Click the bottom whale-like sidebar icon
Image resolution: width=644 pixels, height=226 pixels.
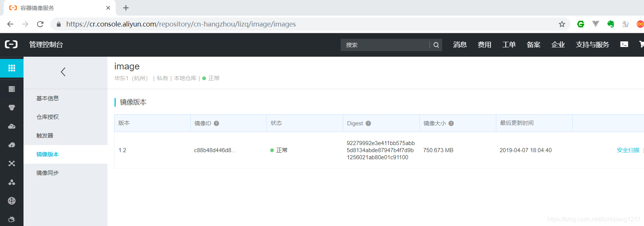pyautogui.click(x=12, y=219)
